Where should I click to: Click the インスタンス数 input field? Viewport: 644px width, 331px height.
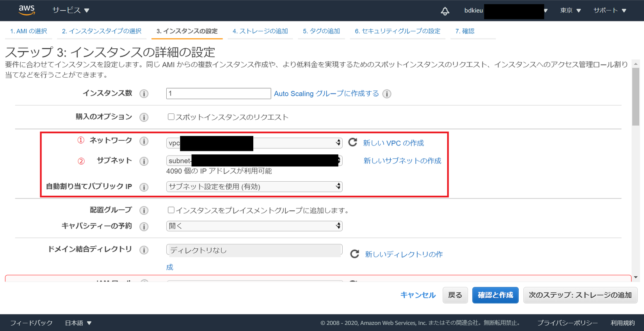(219, 94)
